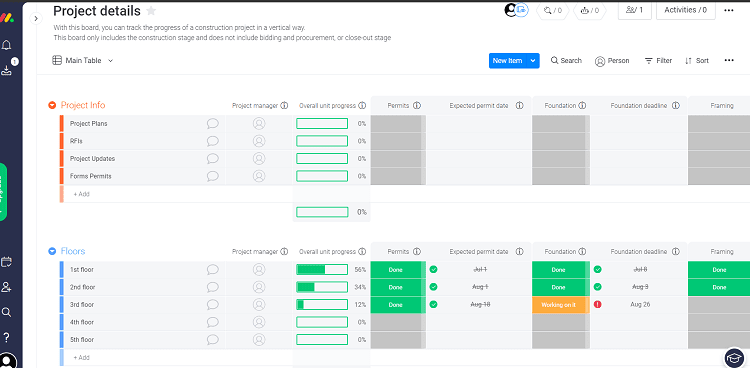Click green check beside Aug 3 foundation deadline

597,287
